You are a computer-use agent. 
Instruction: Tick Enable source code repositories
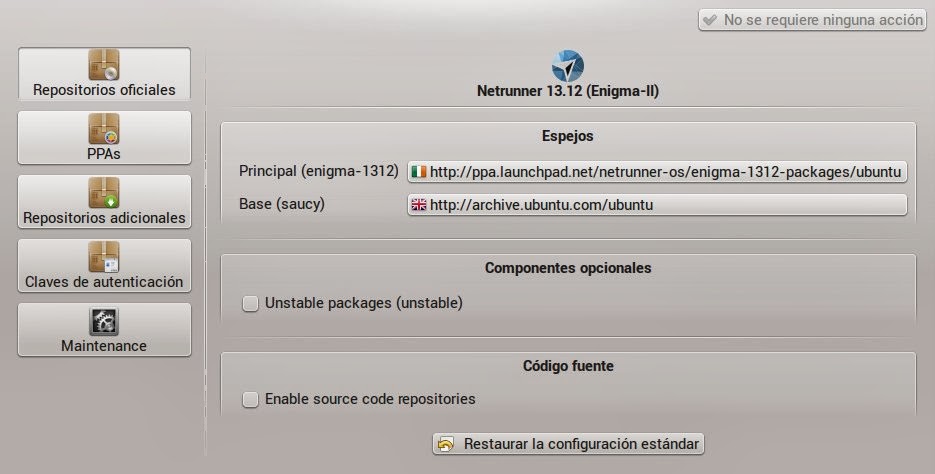pos(250,399)
